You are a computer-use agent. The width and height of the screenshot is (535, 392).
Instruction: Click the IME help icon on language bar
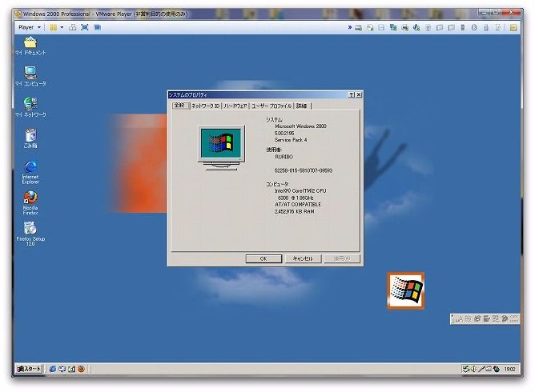505,319
